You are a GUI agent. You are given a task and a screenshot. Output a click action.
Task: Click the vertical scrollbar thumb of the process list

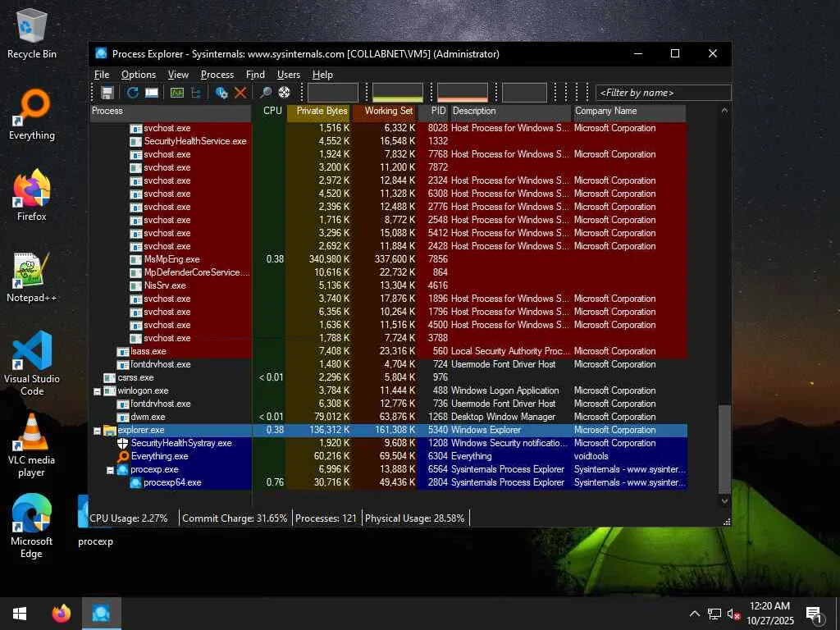click(x=724, y=449)
